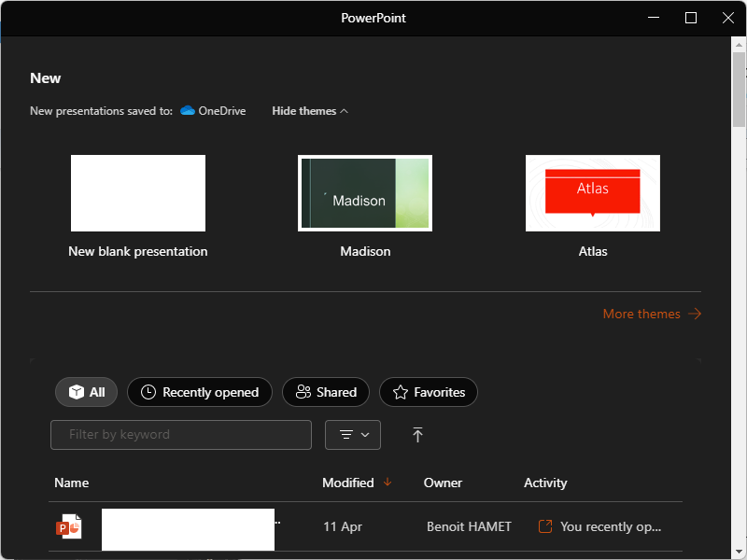Show Favorites files only
Image resolution: width=747 pixels, height=560 pixels.
429,392
